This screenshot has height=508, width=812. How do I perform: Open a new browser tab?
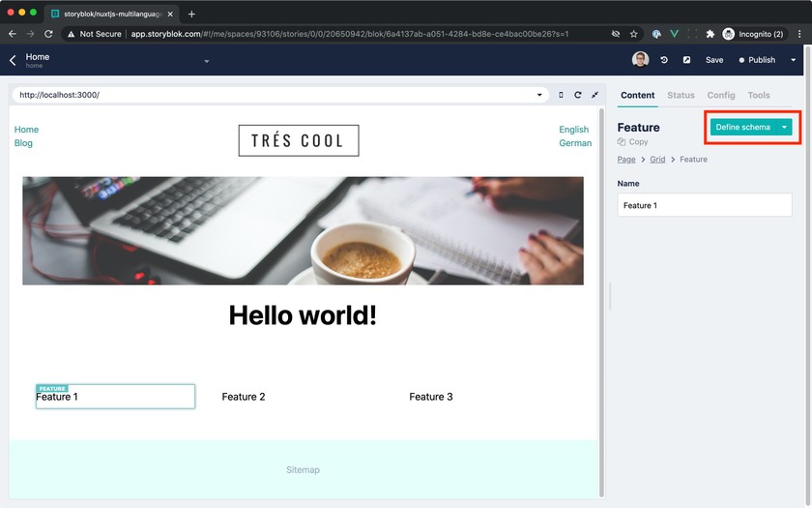click(x=191, y=14)
